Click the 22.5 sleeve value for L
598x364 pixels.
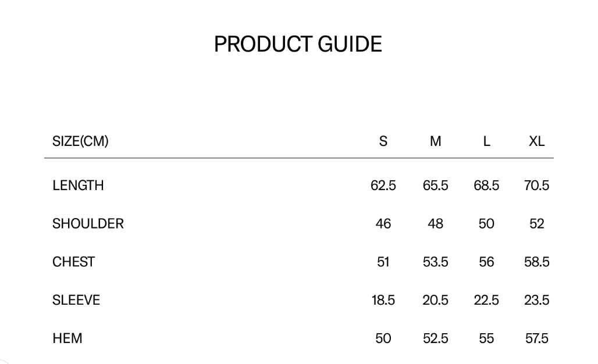click(486, 300)
